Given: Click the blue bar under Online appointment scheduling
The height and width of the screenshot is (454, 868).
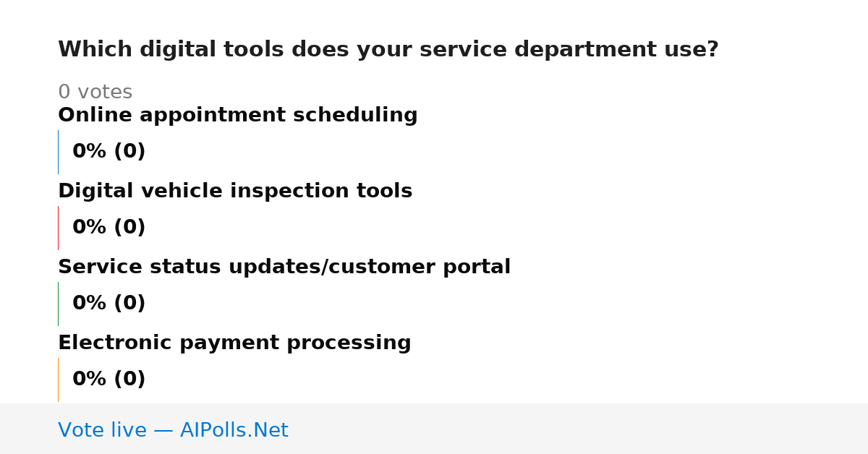Looking at the screenshot, I should coord(58,152).
